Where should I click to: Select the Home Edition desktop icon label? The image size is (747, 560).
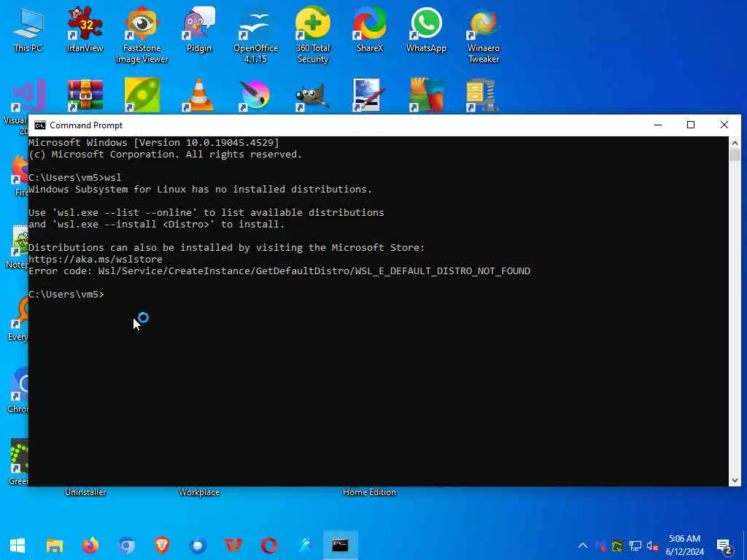click(x=370, y=492)
